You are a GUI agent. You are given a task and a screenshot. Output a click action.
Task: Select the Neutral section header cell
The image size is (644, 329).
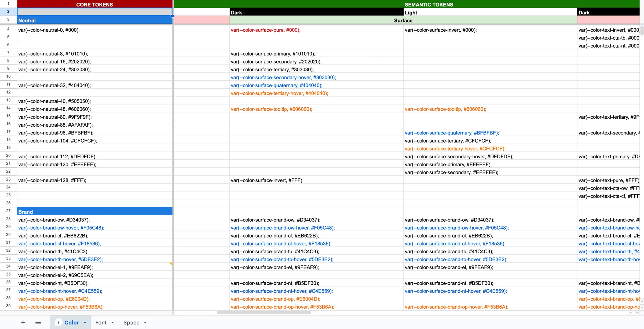coord(95,20)
